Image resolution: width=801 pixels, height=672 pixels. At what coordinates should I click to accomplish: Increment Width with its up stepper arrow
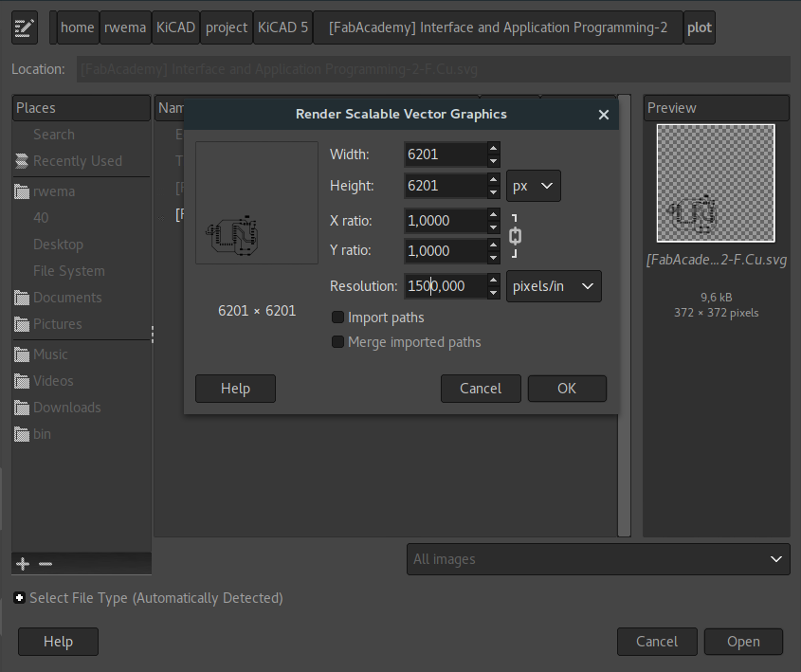[x=492, y=148]
